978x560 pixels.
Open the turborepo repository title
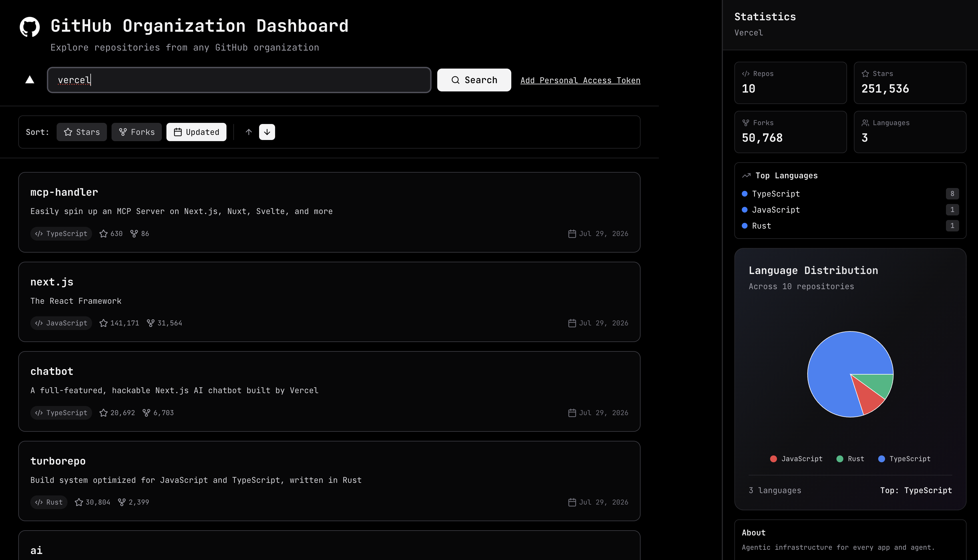(58, 461)
